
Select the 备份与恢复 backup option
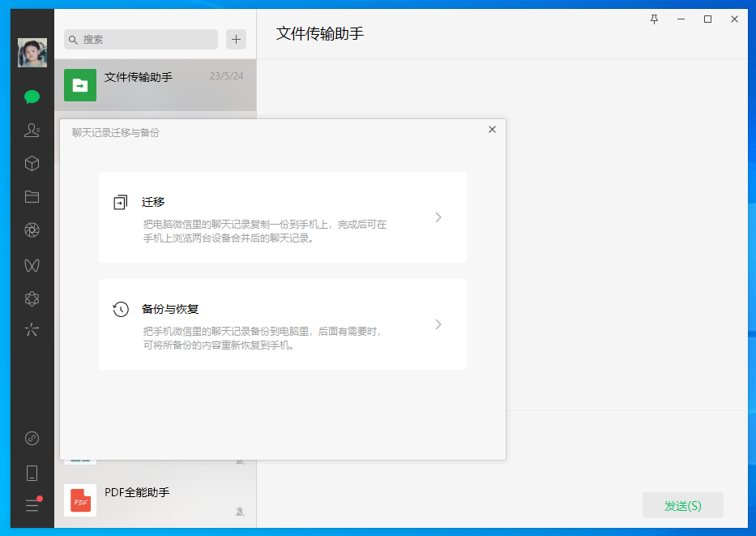[x=282, y=324]
